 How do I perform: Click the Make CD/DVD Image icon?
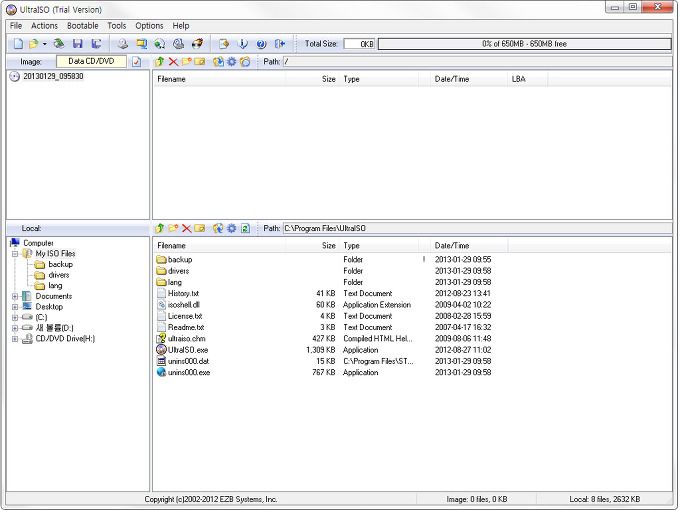point(123,43)
